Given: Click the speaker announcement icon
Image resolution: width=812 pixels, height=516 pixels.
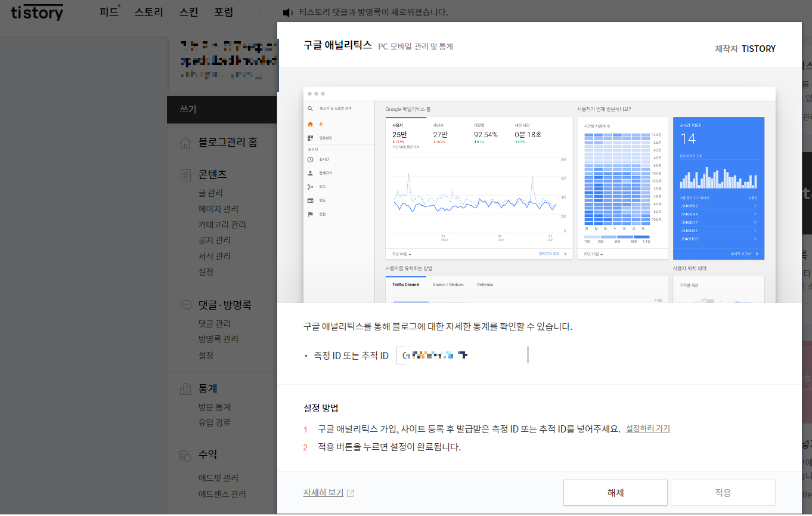Looking at the screenshot, I should [288, 13].
